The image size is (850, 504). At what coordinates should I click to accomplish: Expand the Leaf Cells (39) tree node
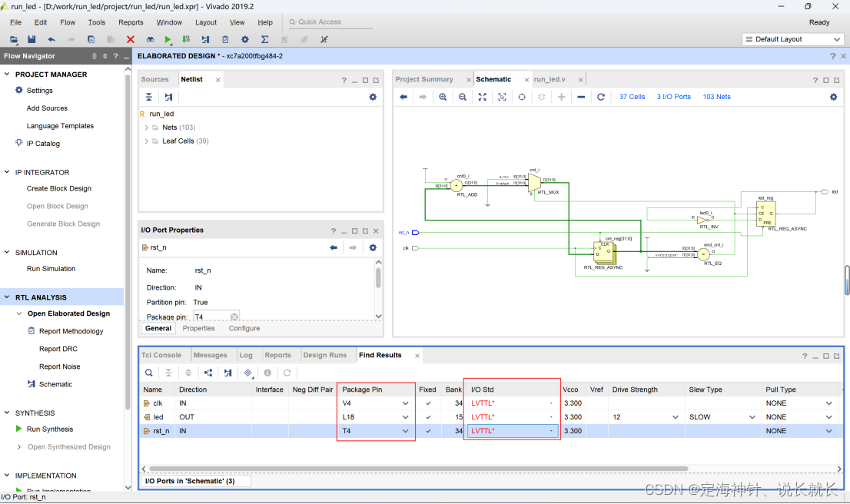[146, 141]
